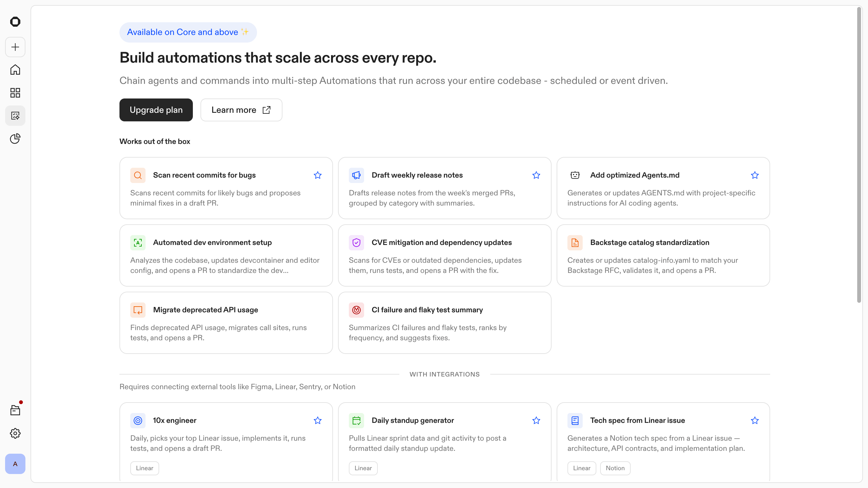Open the settings gear icon
Screen dimensions: 868x488
click(15, 433)
